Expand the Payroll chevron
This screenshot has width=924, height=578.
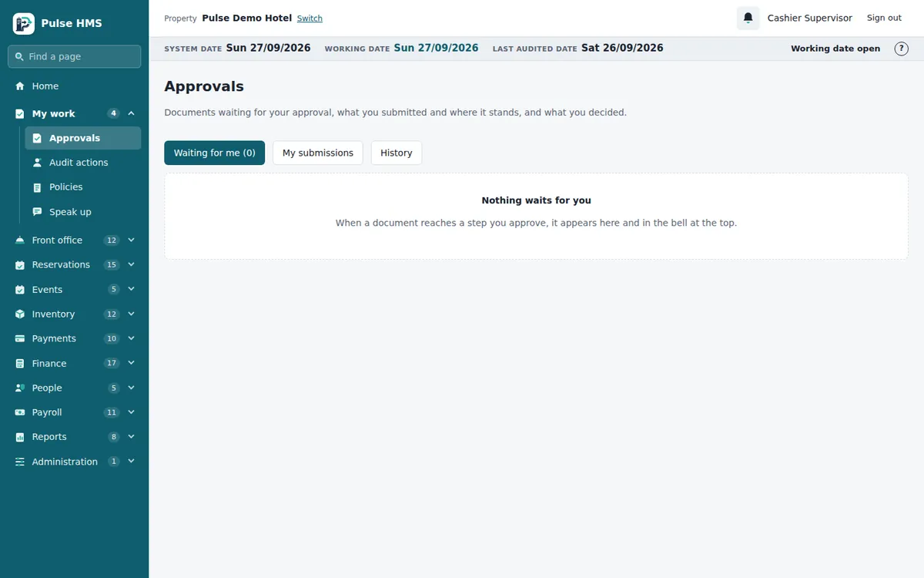click(131, 412)
